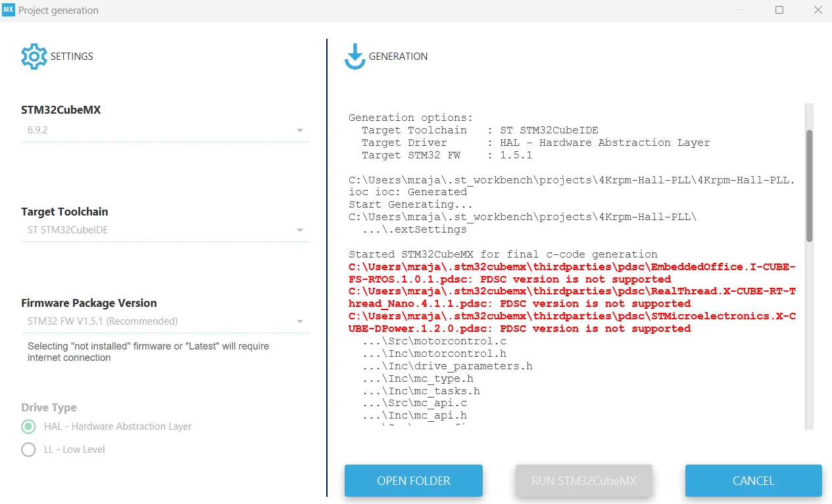Click the 'Target STM32 FW : 1.5.1' log line

tap(447, 155)
